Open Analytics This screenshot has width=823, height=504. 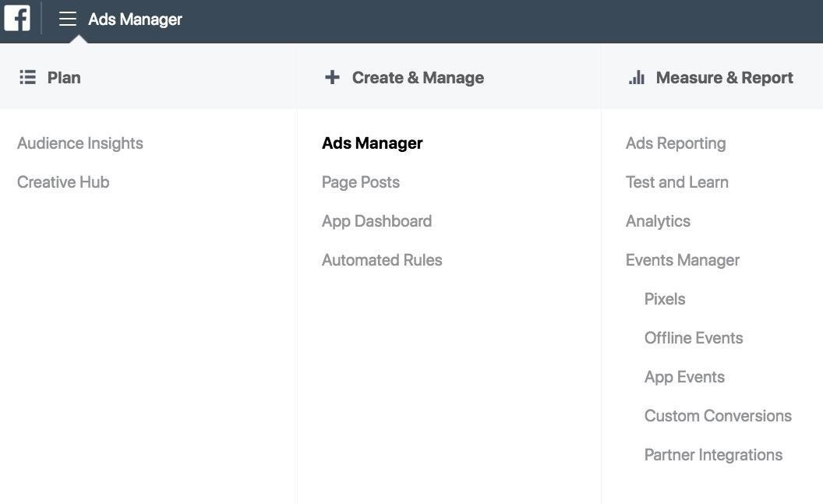click(657, 221)
